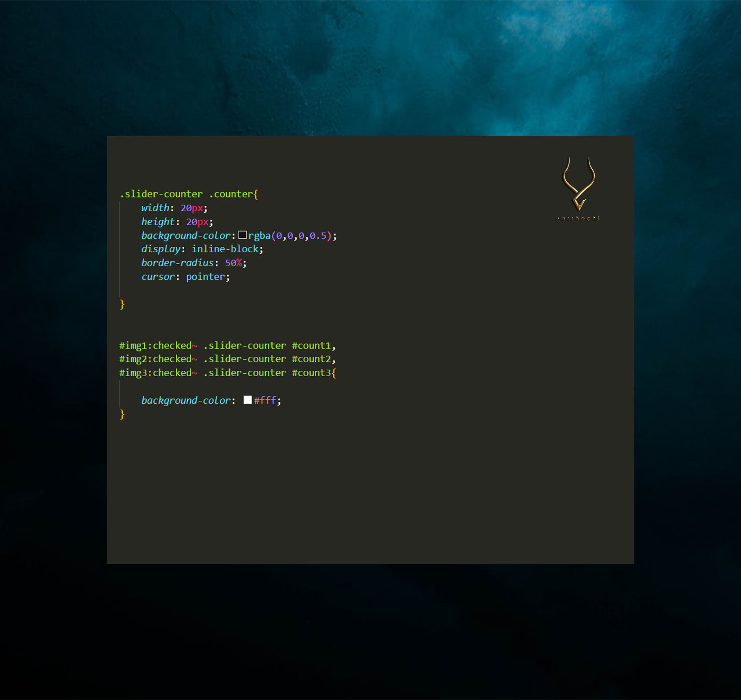
Task: Click the brand name text under the logo
Action: (578, 218)
